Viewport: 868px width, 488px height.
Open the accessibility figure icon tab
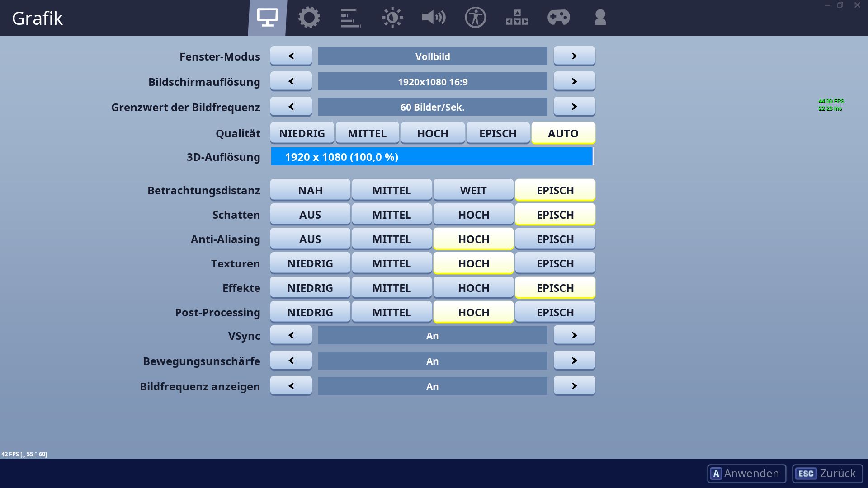[x=475, y=18]
